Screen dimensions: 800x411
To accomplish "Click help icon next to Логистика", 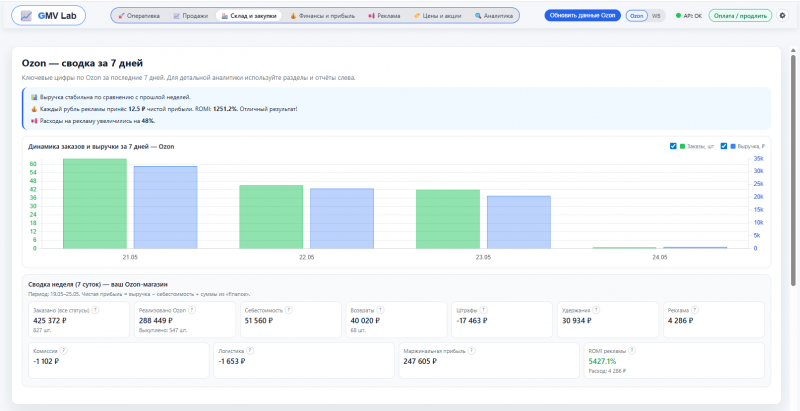I will tap(249, 351).
